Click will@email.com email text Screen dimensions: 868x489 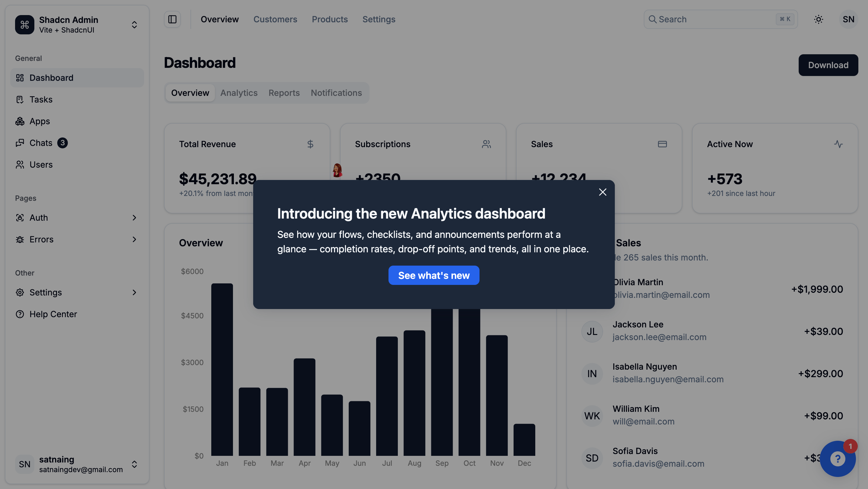(x=643, y=421)
